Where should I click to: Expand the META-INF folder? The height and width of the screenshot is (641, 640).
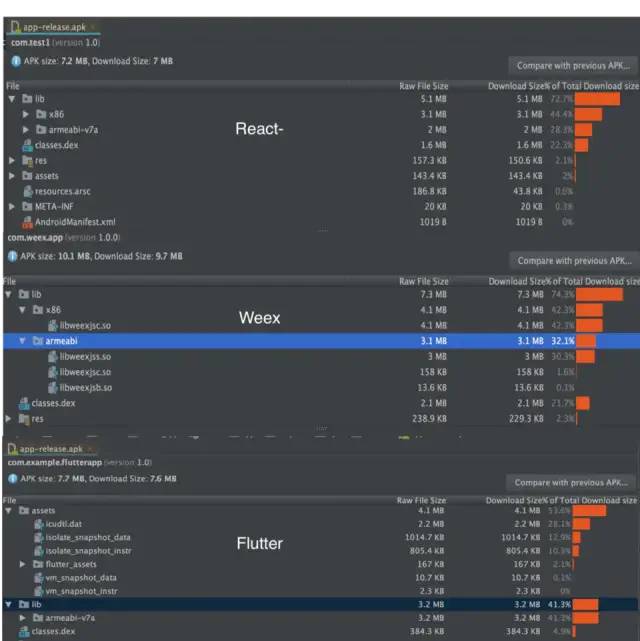pyautogui.click(x=12, y=206)
